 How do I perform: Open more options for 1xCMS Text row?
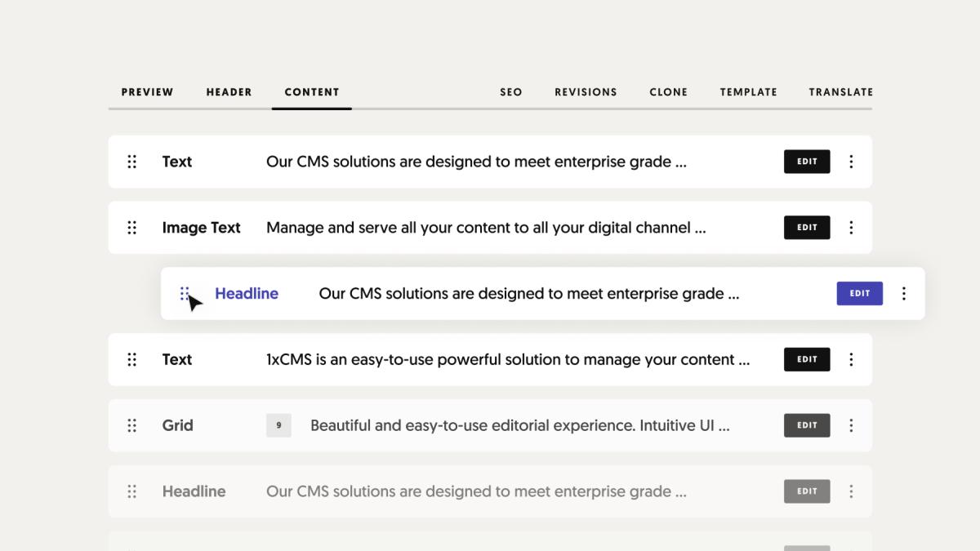coord(851,359)
